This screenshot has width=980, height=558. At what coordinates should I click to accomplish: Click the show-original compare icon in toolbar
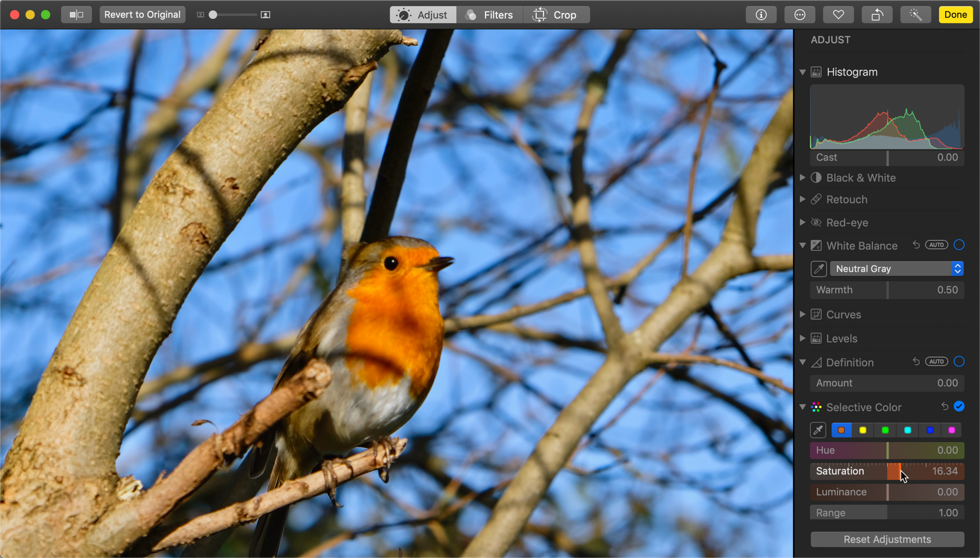[76, 15]
